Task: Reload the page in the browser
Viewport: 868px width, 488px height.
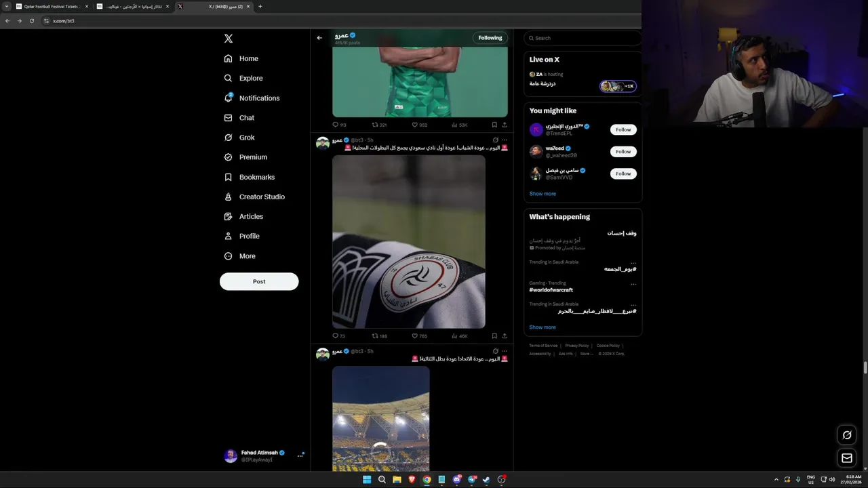Action: coord(31,21)
